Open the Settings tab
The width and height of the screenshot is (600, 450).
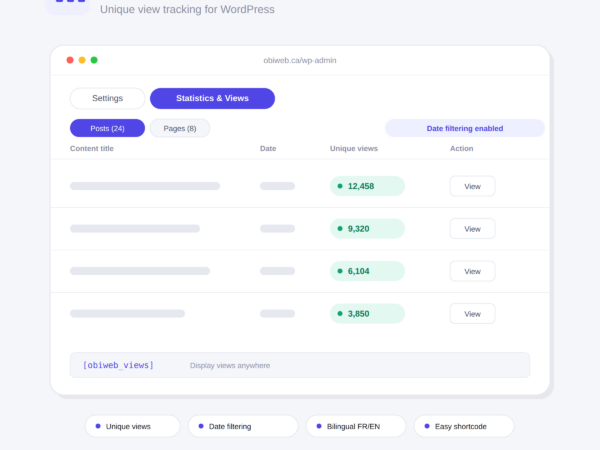click(108, 98)
